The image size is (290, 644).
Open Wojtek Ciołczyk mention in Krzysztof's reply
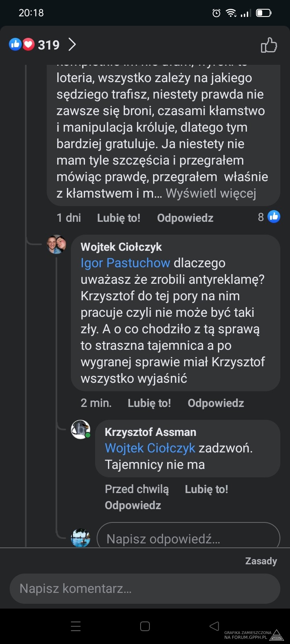(x=150, y=448)
